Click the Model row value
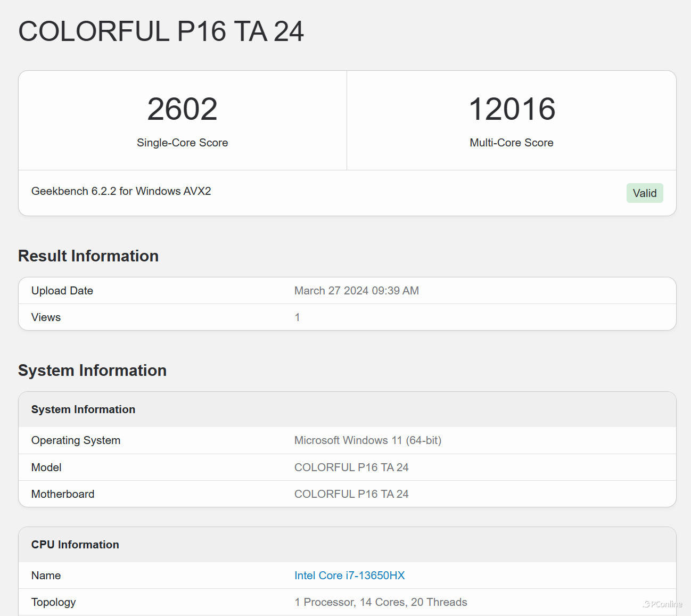This screenshot has width=691, height=616. (351, 467)
